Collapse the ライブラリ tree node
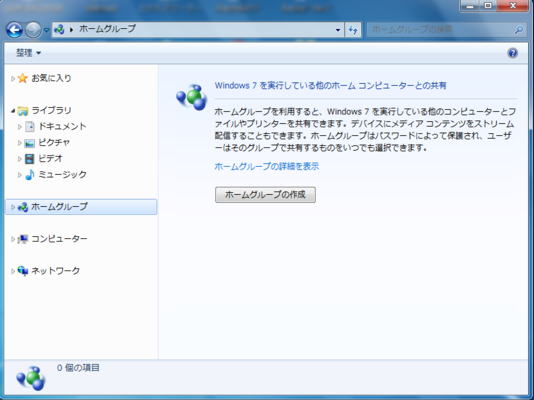534x400 pixels. 13,110
